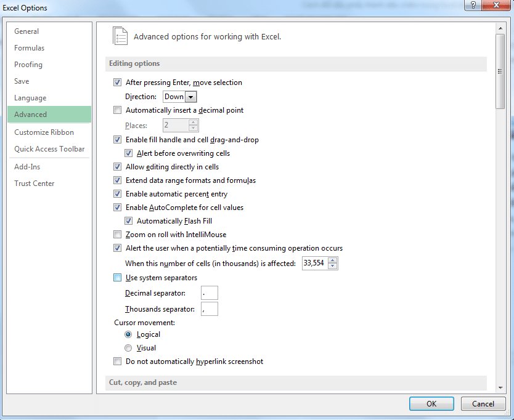Image resolution: width=514 pixels, height=420 pixels.
Task: Click the Decimal separator field
Action: (x=210, y=293)
